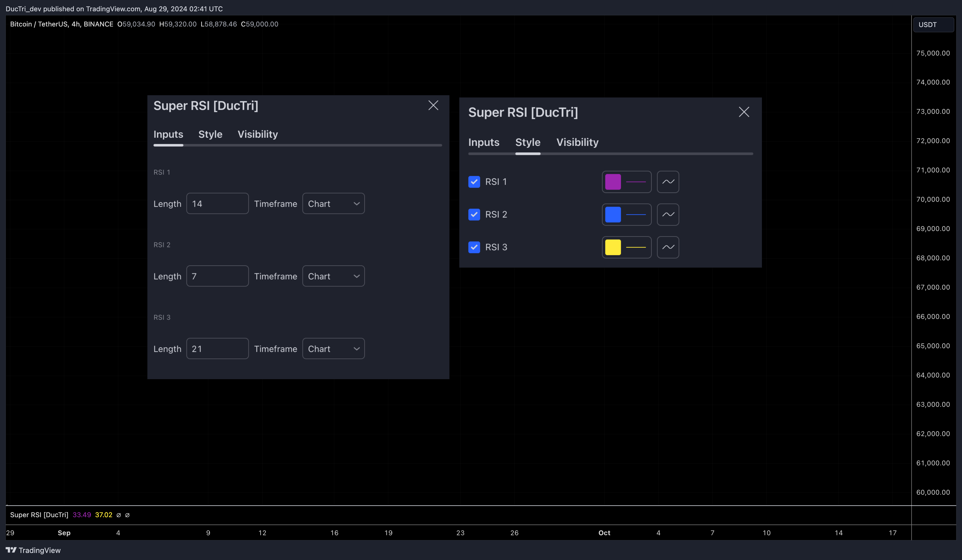Click the RSI 3 yellow line style preview

pos(636,247)
